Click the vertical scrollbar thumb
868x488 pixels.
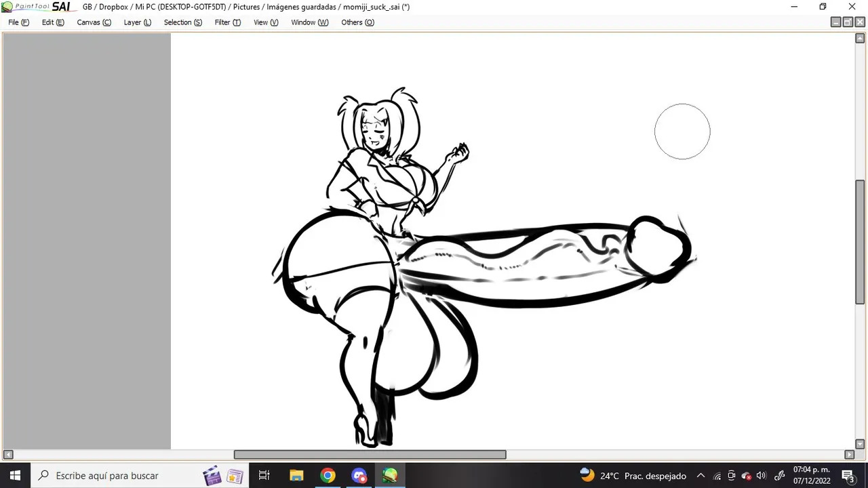tap(860, 242)
